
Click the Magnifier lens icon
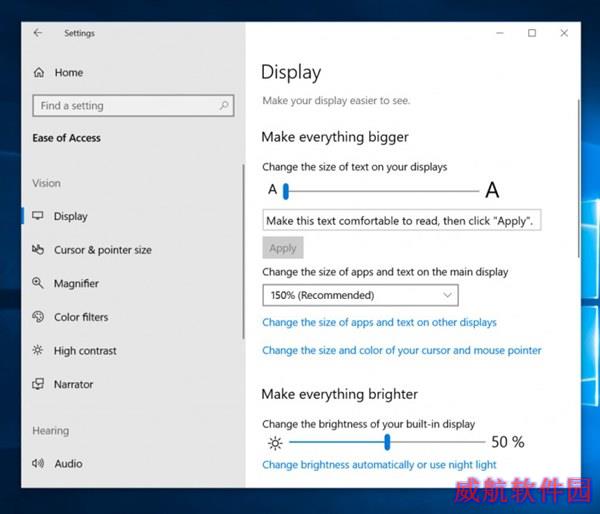pyautogui.click(x=38, y=283)
